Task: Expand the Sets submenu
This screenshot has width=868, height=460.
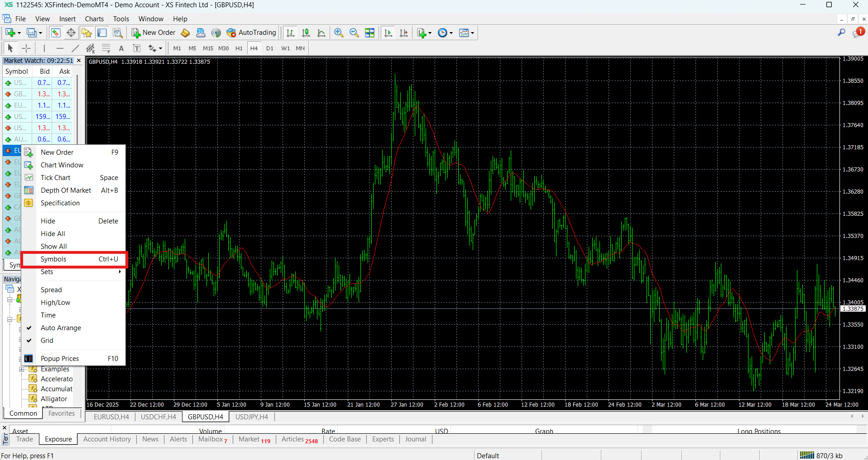Action: pyautogui.click(x=73, y=272)
